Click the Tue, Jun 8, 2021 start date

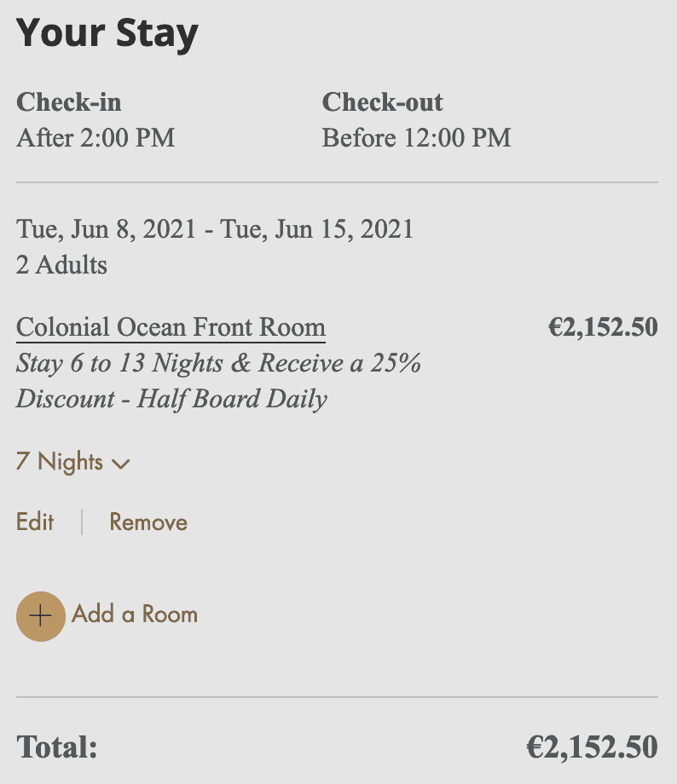(x=110, y=229)
